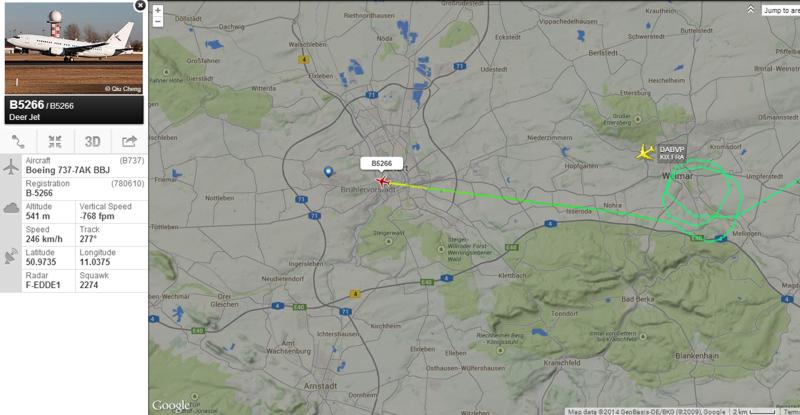This screenshot has height=415, width=800.
Task: Select the yellow DABVP aircraft icon
Action: 645,152
